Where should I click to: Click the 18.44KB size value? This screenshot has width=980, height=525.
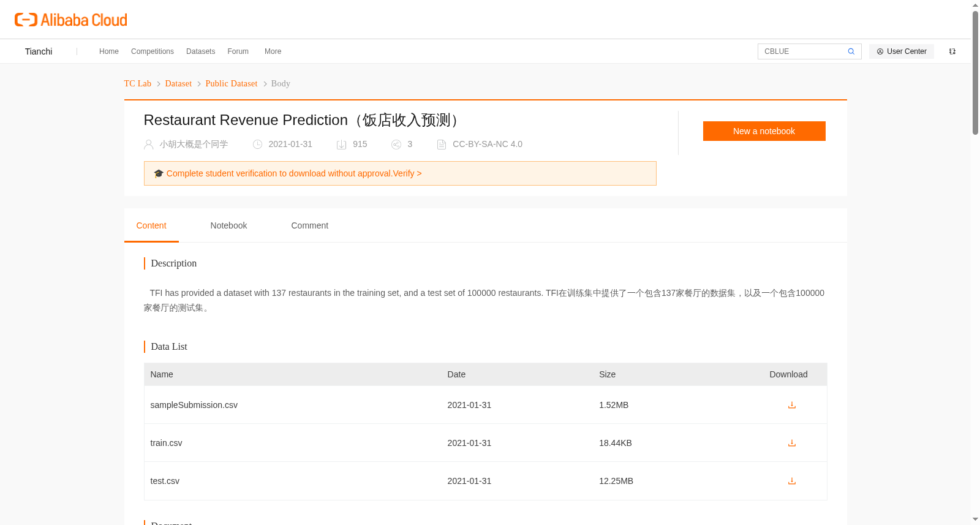pos(616,443)
